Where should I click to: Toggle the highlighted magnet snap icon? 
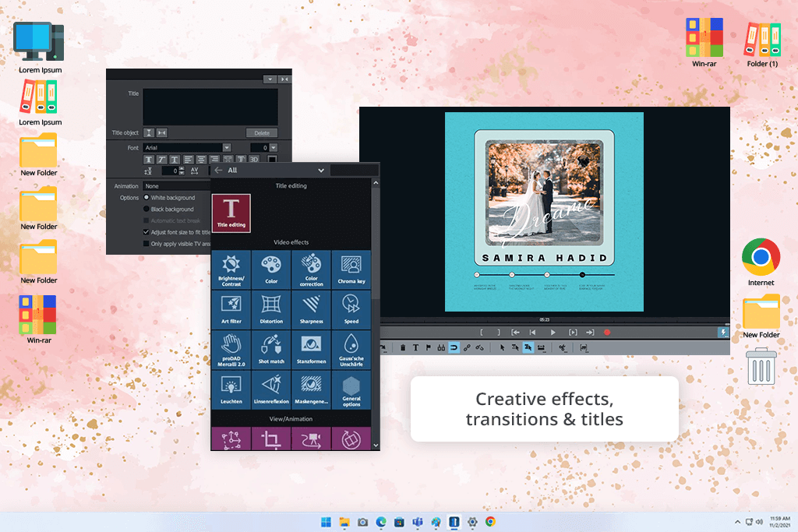pos(454,348)
